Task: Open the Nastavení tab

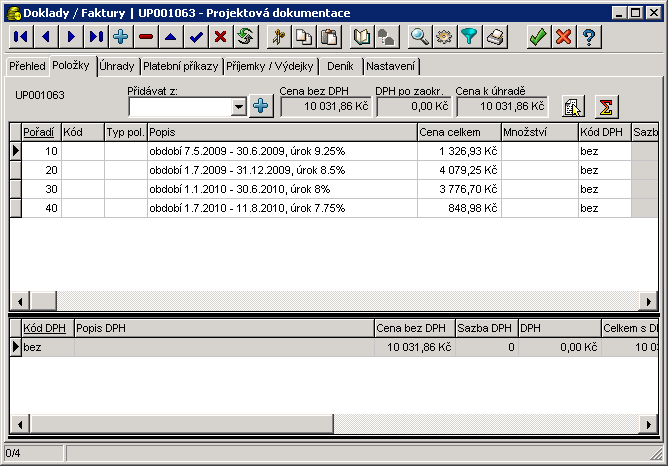Action: pyautogui.click(x=391, y=66)
